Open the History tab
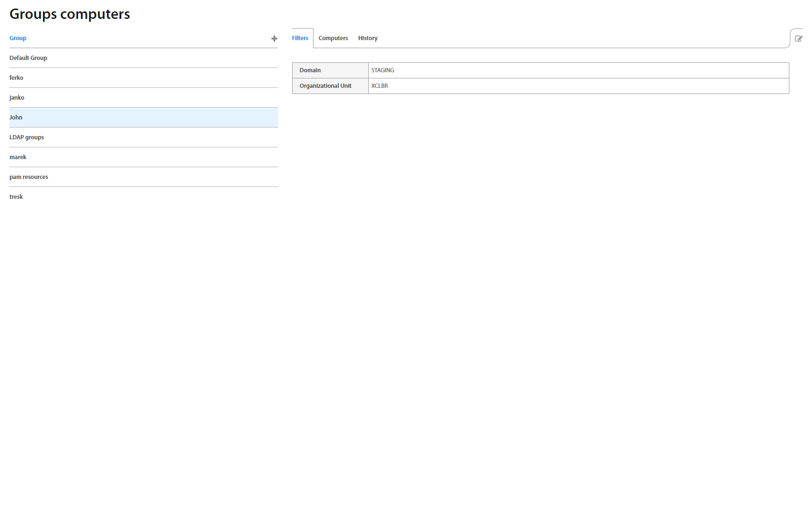This screenshot has width=812, height=510. click(367, 38)
